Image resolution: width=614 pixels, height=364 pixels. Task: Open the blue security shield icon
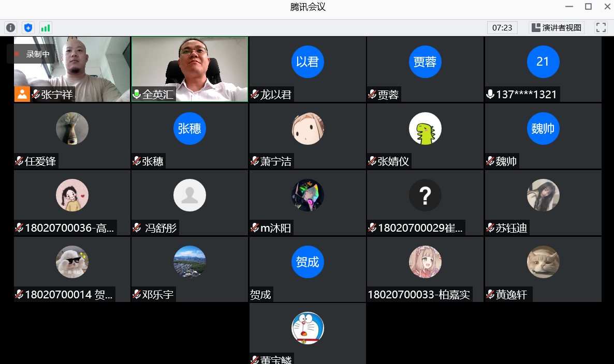[28, 28]
